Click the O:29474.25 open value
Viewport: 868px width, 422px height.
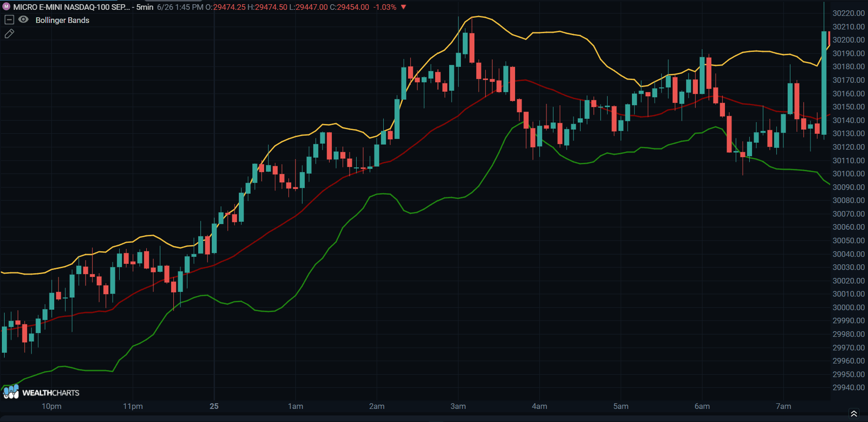[x=225, y=7]
